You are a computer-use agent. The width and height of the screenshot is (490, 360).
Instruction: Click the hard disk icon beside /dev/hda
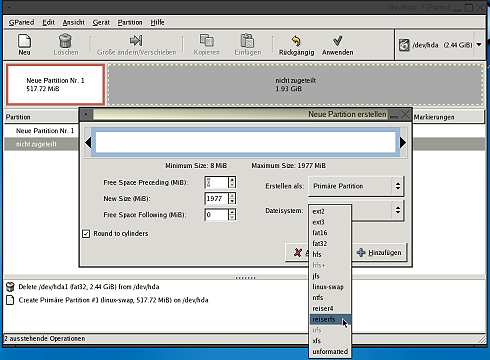pyautogui.click(x=404, y=45)
